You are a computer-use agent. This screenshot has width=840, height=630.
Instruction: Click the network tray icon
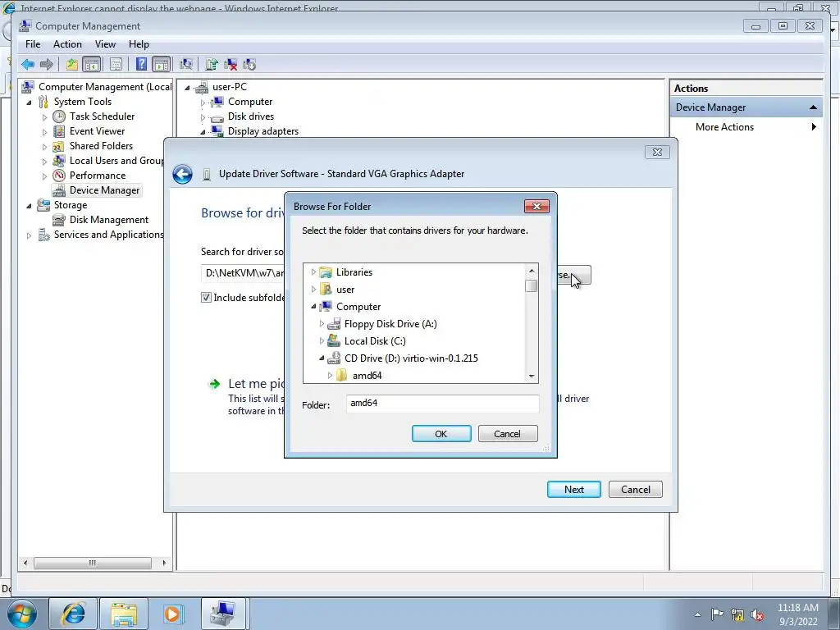[x=737, y=615]
